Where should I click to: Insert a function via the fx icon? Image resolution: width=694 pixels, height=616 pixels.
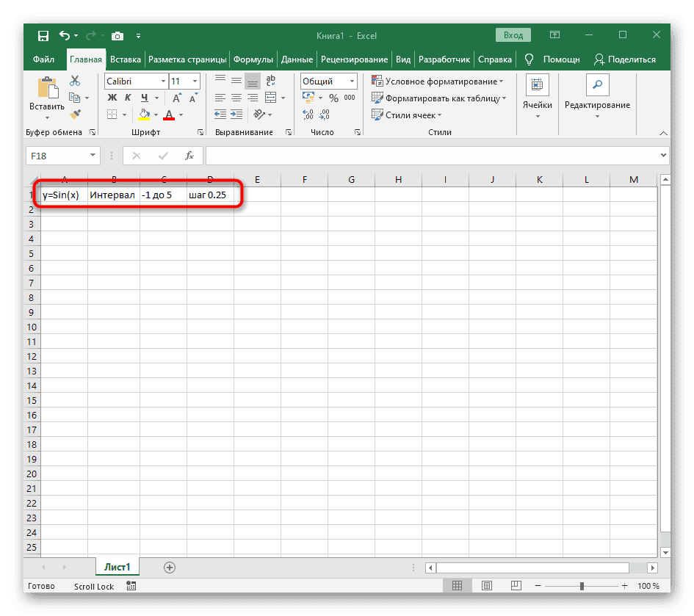190,155
